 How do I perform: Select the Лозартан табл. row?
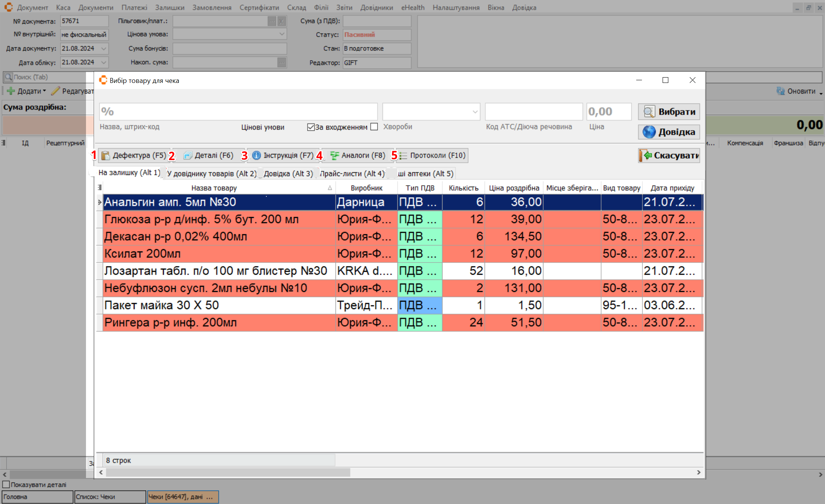tap(216, 271)
